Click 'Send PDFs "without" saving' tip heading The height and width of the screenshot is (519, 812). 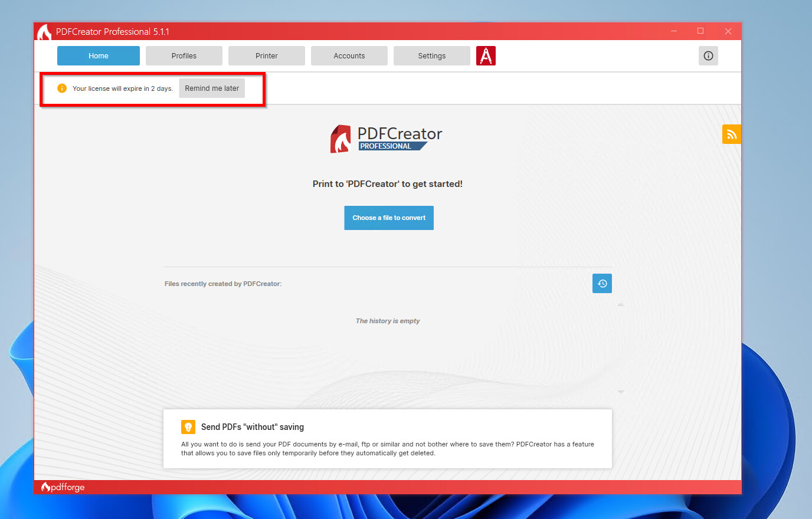coord(253,427)
